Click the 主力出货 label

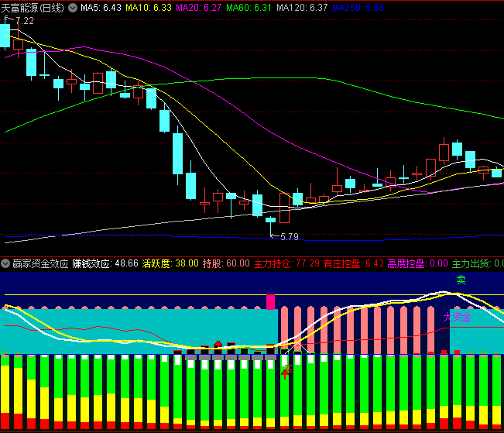(470, 264)
